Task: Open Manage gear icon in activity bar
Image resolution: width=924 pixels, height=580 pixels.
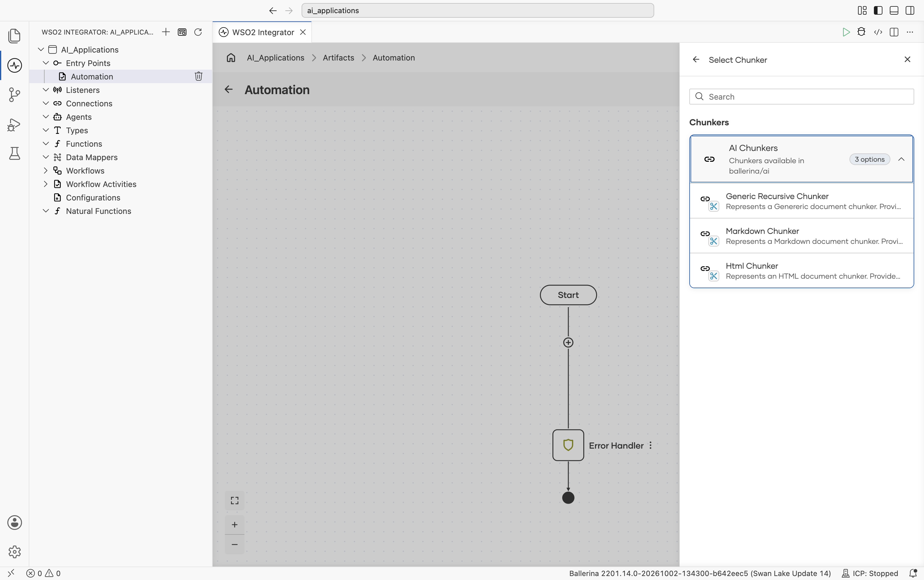Action: click(x=15, y=552)
